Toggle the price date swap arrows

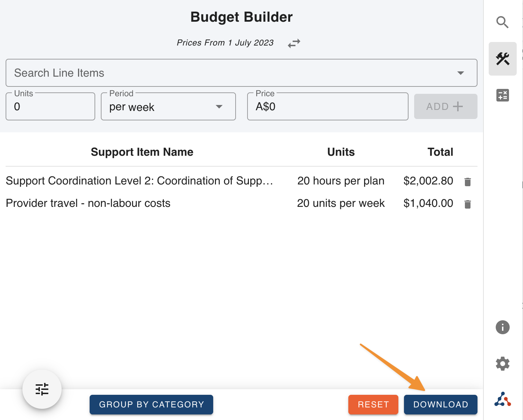point(294,43)
